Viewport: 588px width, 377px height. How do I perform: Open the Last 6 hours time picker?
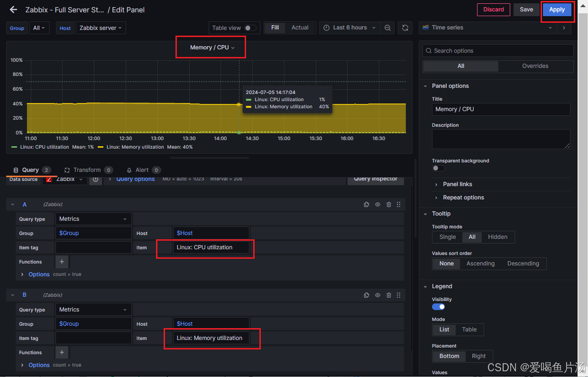point(350,28)
